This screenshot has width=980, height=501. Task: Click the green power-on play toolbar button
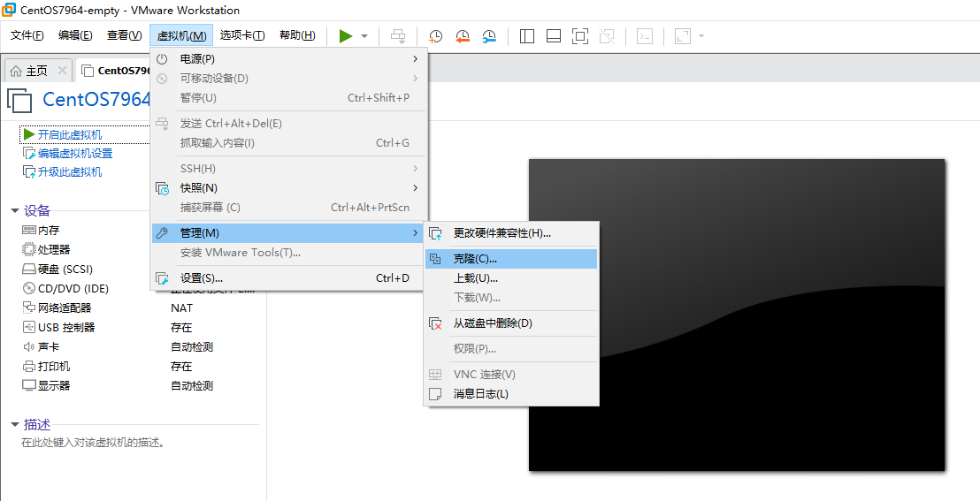point(346,35)
